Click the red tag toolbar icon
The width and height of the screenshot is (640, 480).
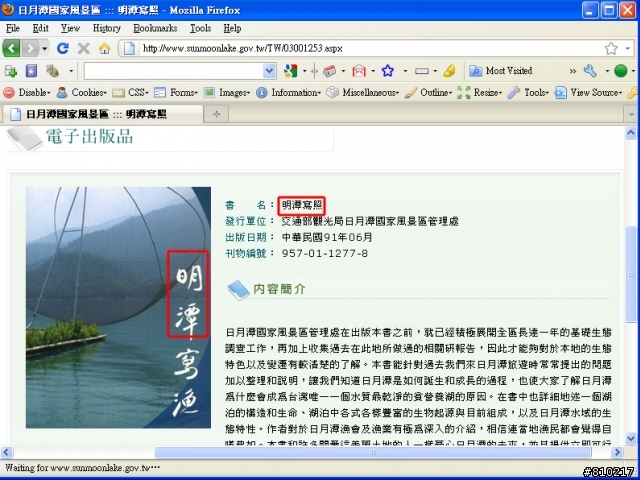click(x=329, y=71)
